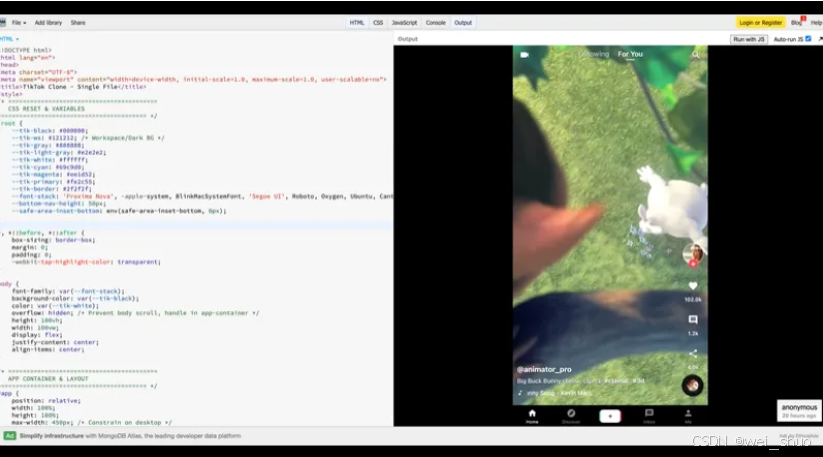Open the File dropdown menu
The height and width of the screenshot is (457, 823).
point(19,23)
